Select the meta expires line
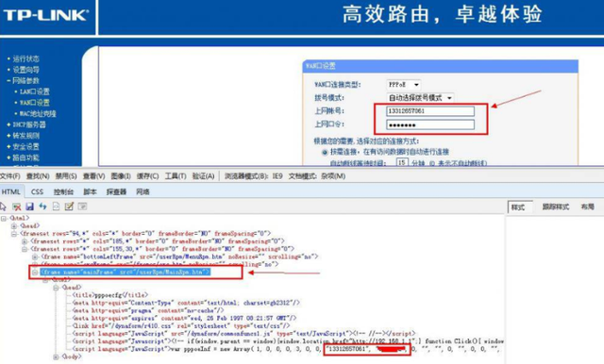 pos(185,318)
